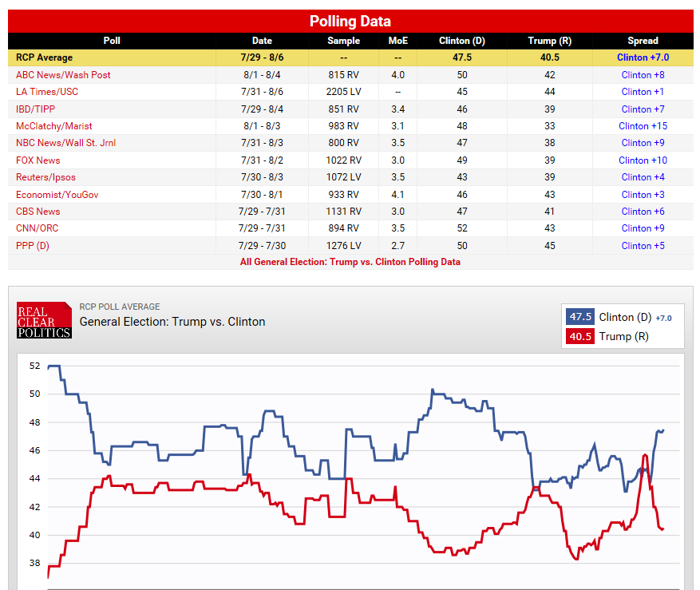This screenshot has width=700, height=590.
Task: Click the Sample column header
Action: pos(343,41)
